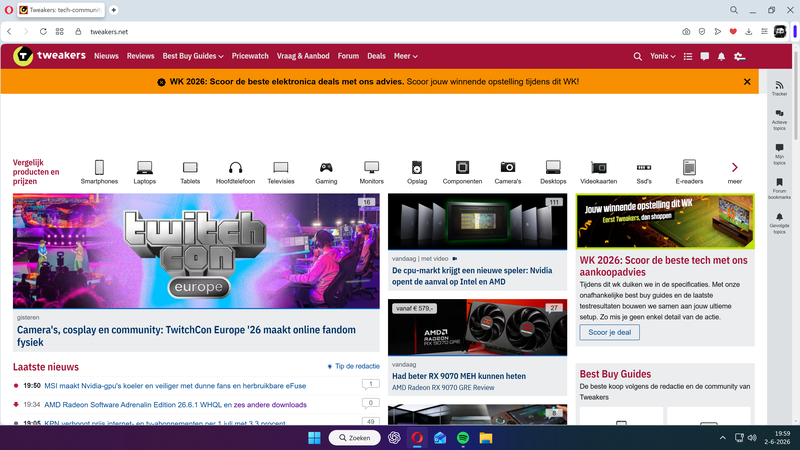This screenshot has width=800, height=450.
Task: Open MSI Nvidia-gpu's koeler news link
Action: coord(175,386)
